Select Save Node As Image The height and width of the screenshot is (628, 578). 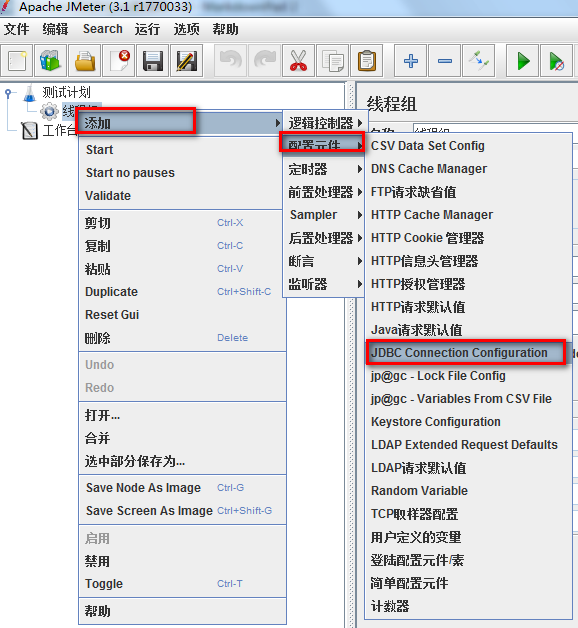pos(182,488)
